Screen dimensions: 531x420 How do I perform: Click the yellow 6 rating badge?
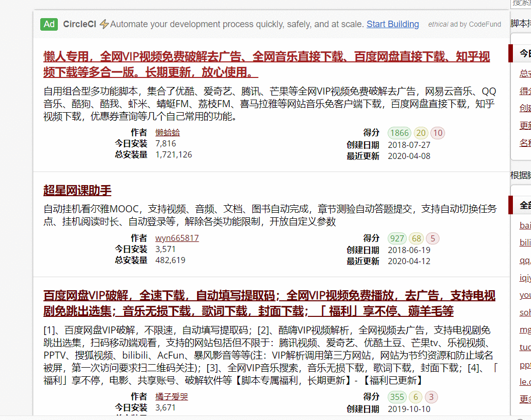pyautogui.click(x=415, y=397)
